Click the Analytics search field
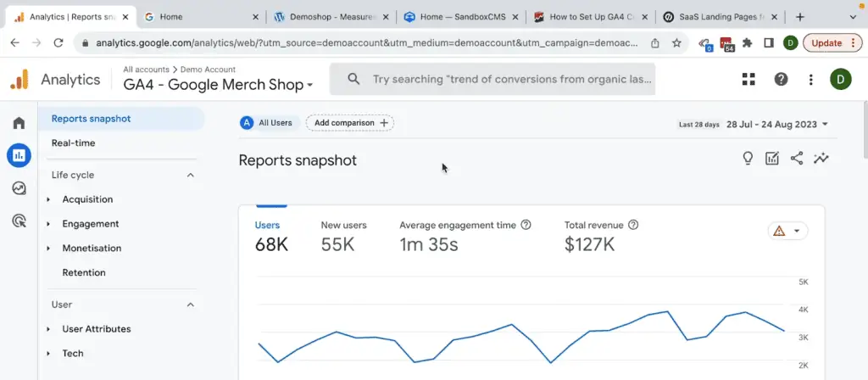The height and width of the screenshot is (380, 868). (x=492, y=79)
